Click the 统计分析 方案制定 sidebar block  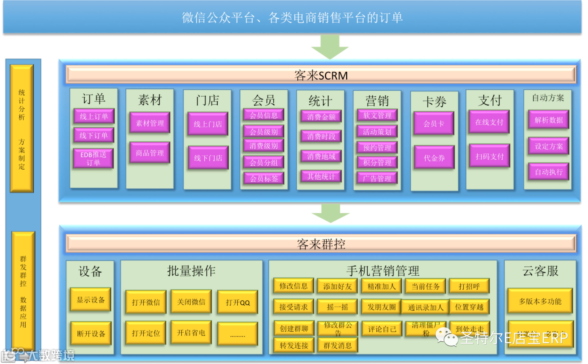point(22,129)
